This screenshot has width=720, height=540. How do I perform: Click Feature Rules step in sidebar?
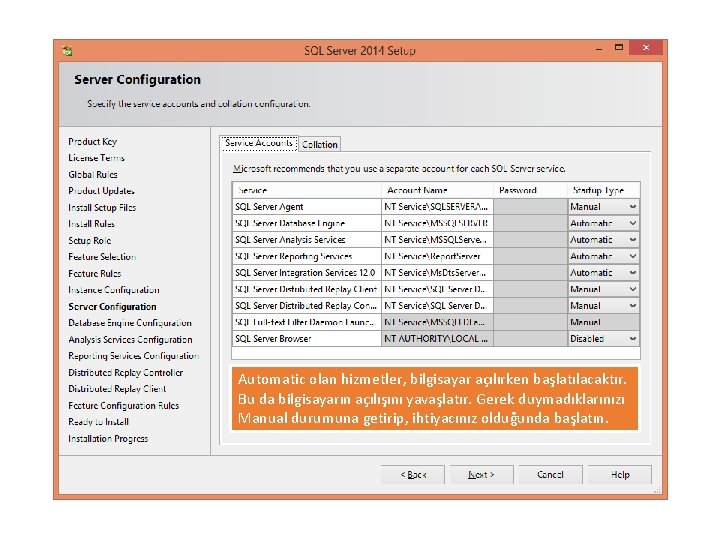(x=95, y=274)
